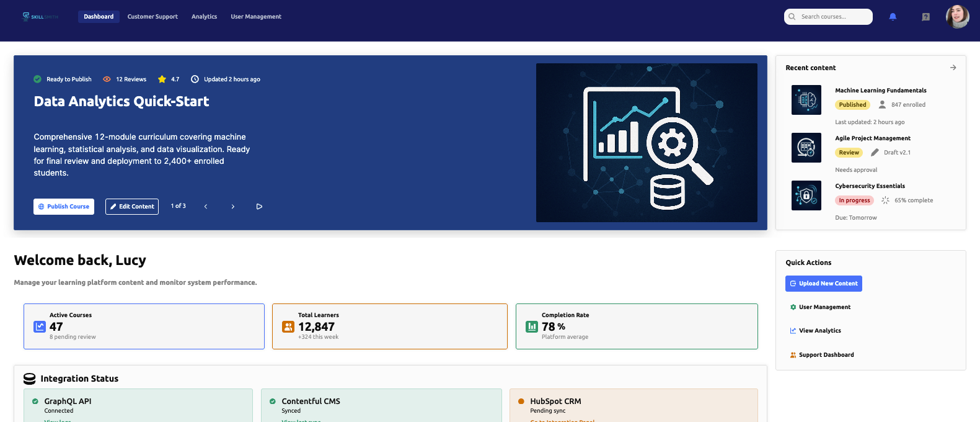Click the Total Learners people icon
The height and width of the screenshot is (422, 980).
tap(288, 326)
